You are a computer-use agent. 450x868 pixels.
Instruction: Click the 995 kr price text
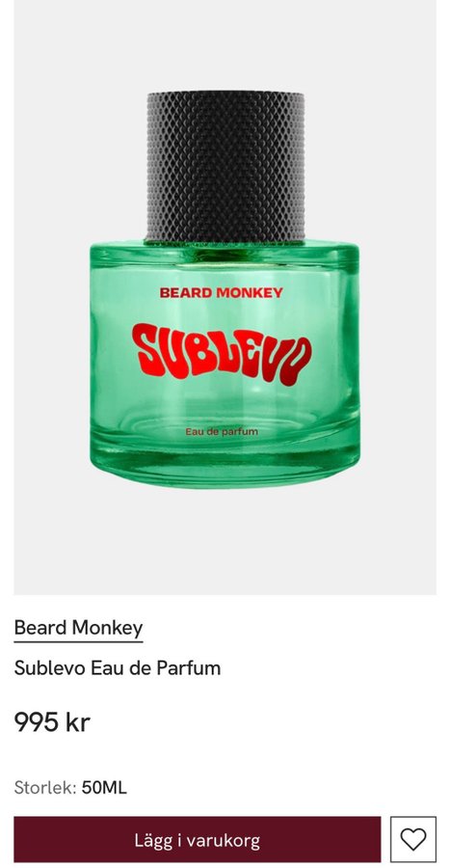(52, 721)
